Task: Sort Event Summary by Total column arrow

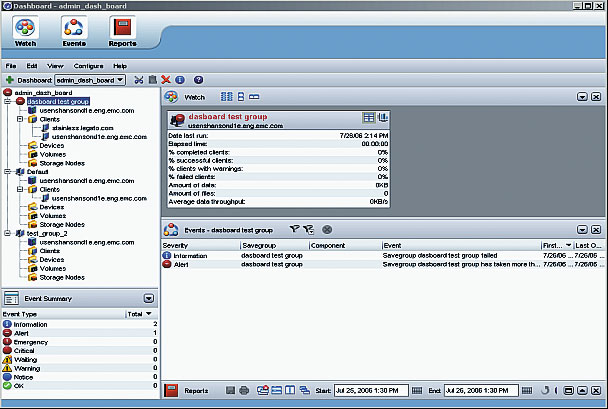Action: click(149, 314)
